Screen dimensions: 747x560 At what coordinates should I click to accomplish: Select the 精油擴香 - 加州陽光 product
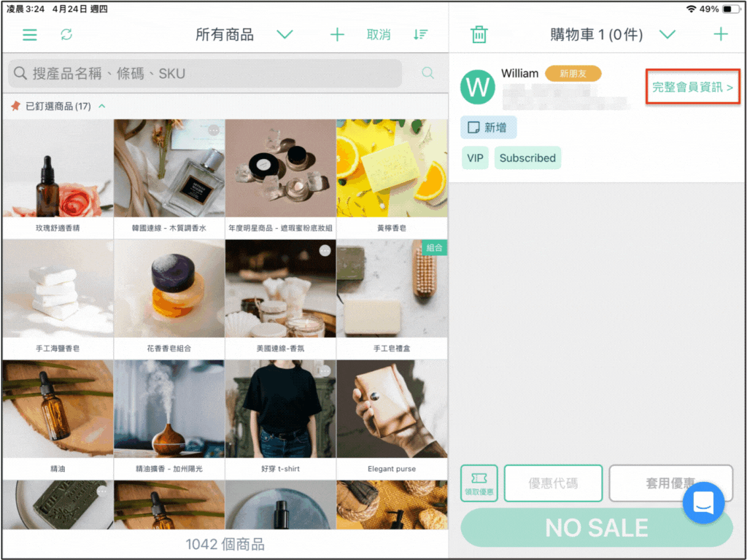169,419
